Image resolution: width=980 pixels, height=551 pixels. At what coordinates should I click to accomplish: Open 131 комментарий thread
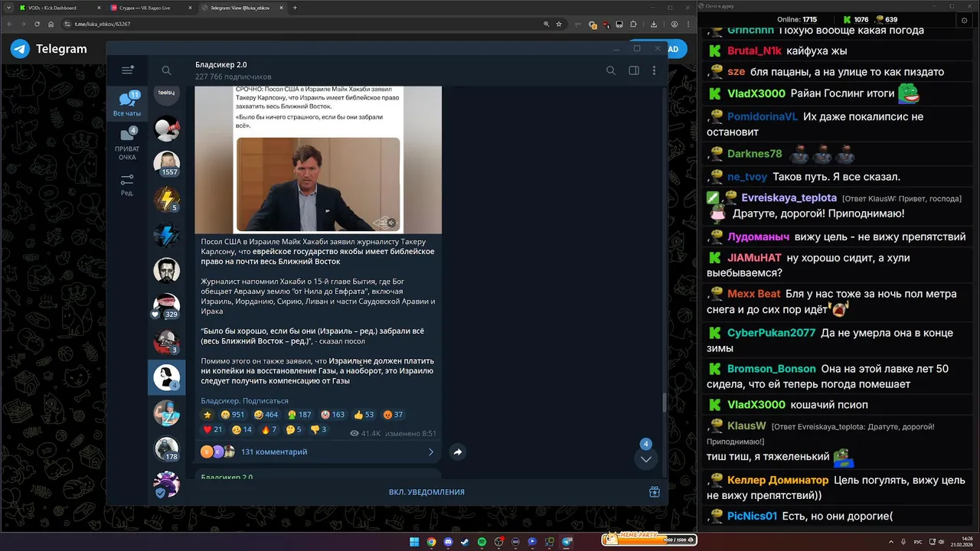[x=274, y=452]
